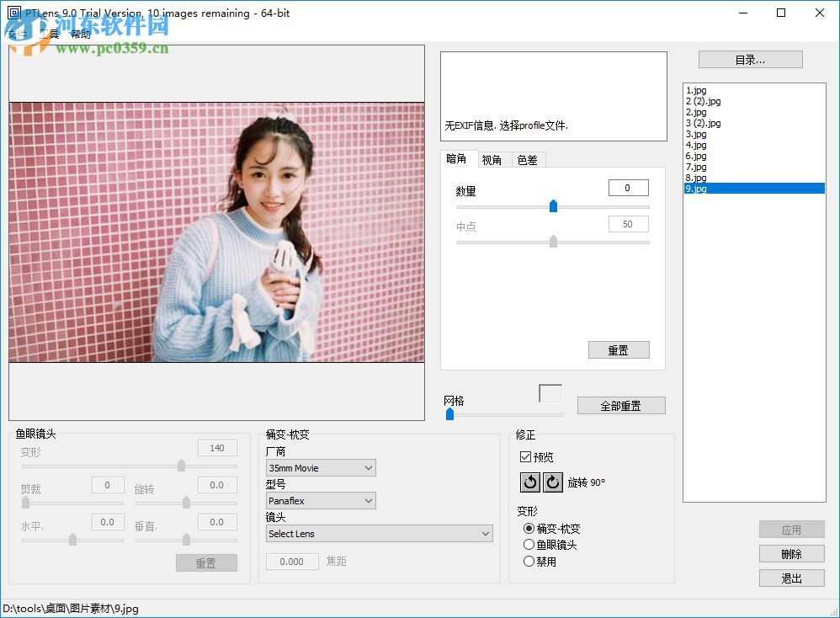
Task: Enable the 预览 (preview) checkbox
Action: coord(525,455)
